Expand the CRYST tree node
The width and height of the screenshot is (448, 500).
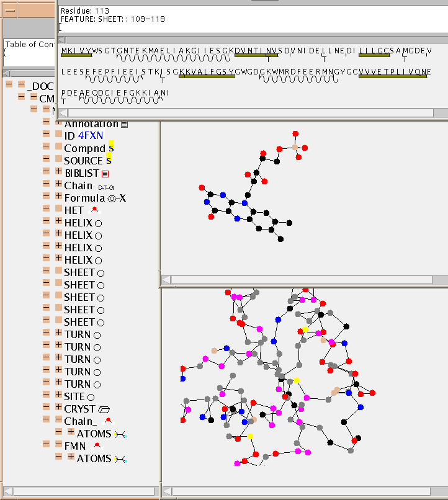[58, 408]
